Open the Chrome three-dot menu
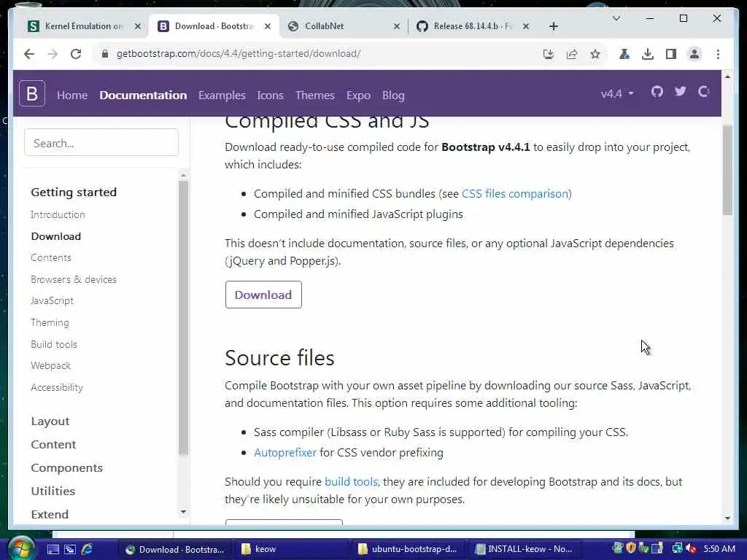Screen dimensions: 747x560 tap(718, 54)
